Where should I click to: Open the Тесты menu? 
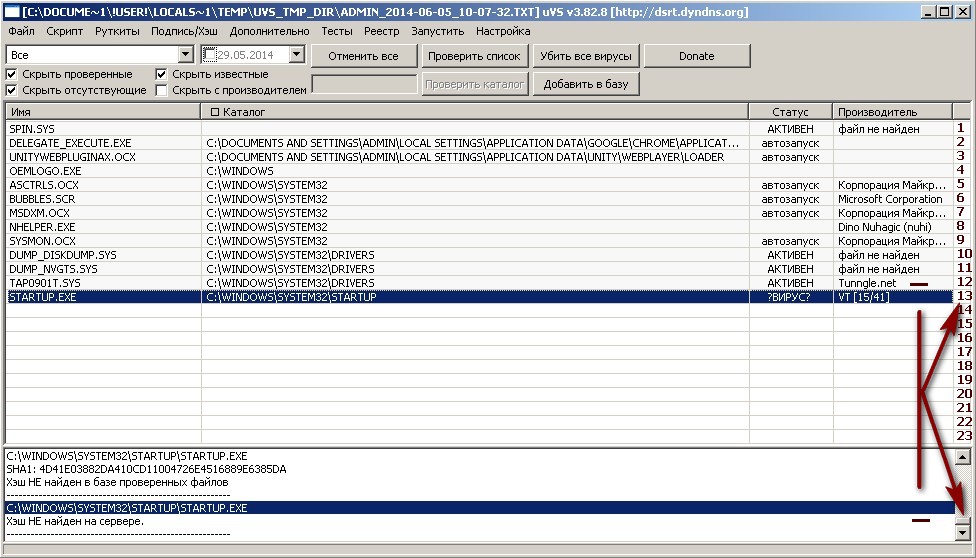[x=337, y=31]
